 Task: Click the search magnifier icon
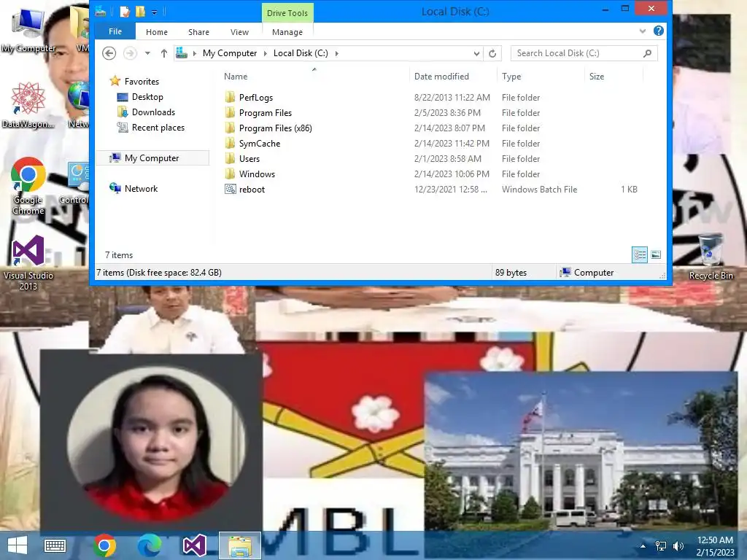647,53
